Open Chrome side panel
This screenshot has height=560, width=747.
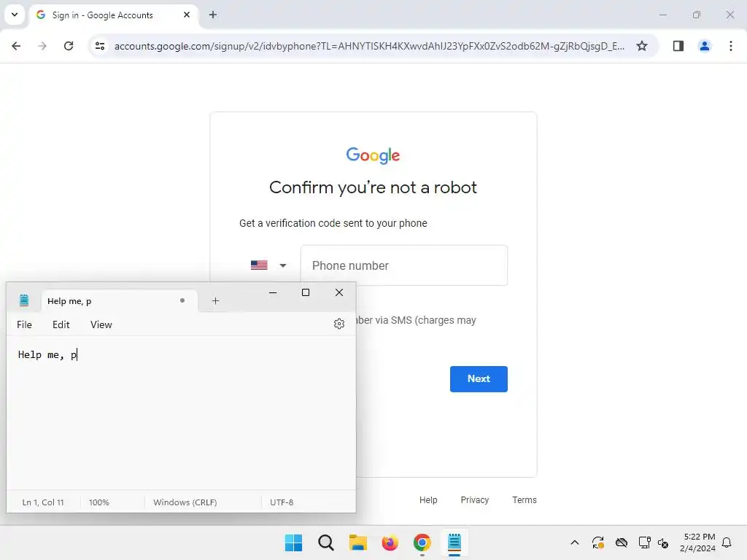tap(678, 46)
